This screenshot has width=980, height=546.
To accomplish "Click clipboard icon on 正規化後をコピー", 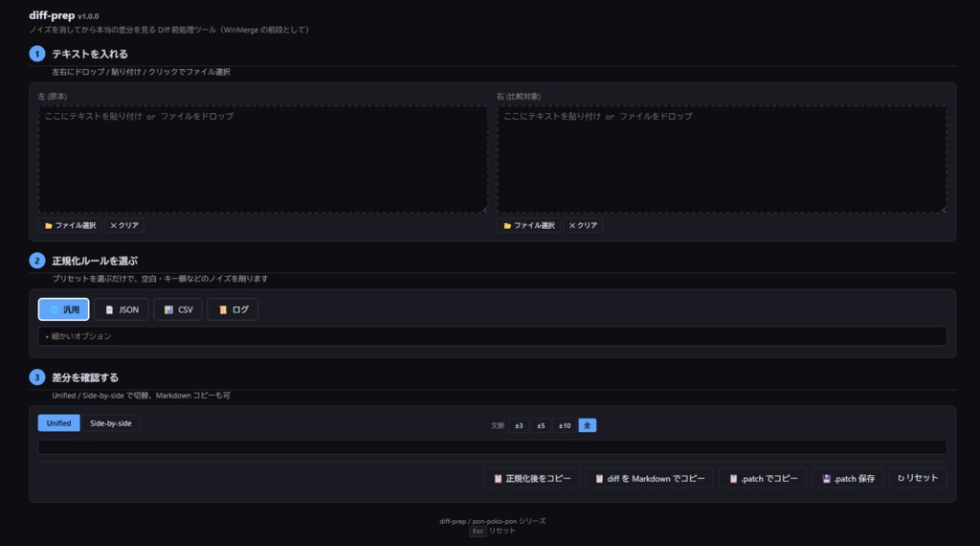I will (x=498, y=479).
